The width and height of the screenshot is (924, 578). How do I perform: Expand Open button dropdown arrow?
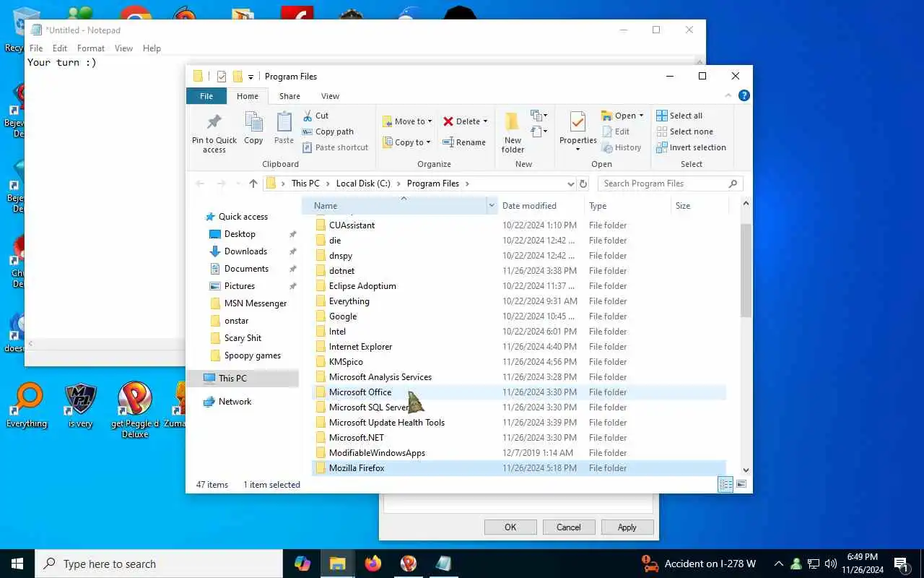[x=641, y=116]
